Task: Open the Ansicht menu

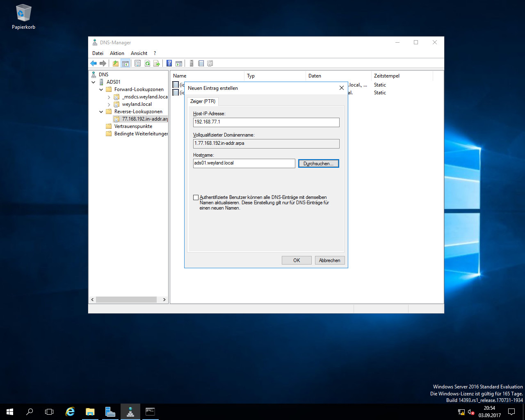Action: [x=139, y=53]
